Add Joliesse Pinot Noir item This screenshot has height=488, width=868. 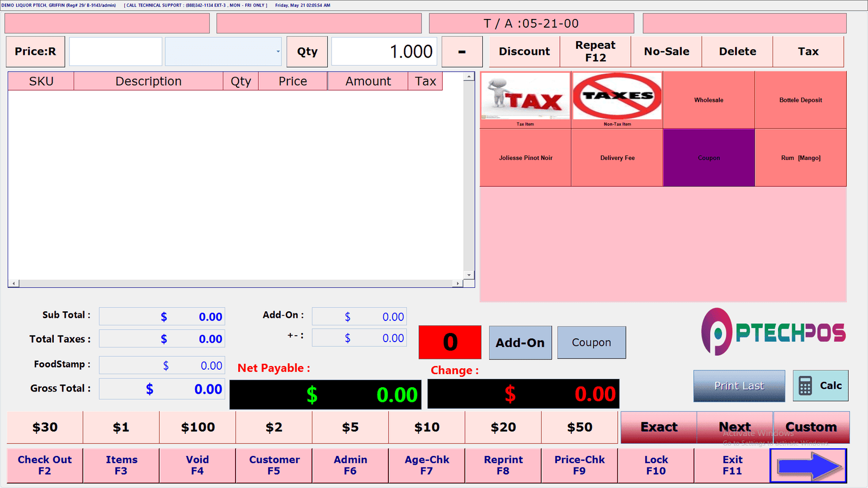tap(525, 158)
